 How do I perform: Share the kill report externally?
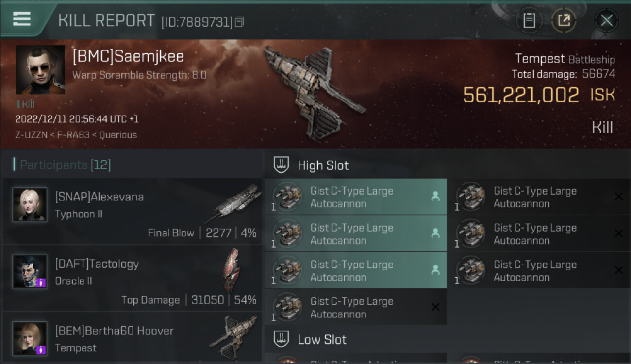[x=564, y=20]
